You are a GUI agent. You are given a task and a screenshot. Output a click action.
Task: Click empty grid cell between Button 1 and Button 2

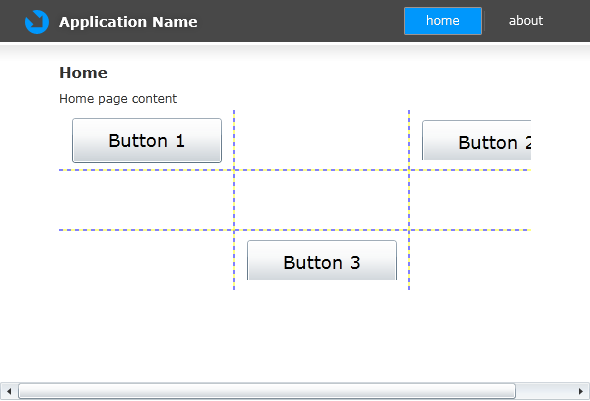tap(321, 140)
